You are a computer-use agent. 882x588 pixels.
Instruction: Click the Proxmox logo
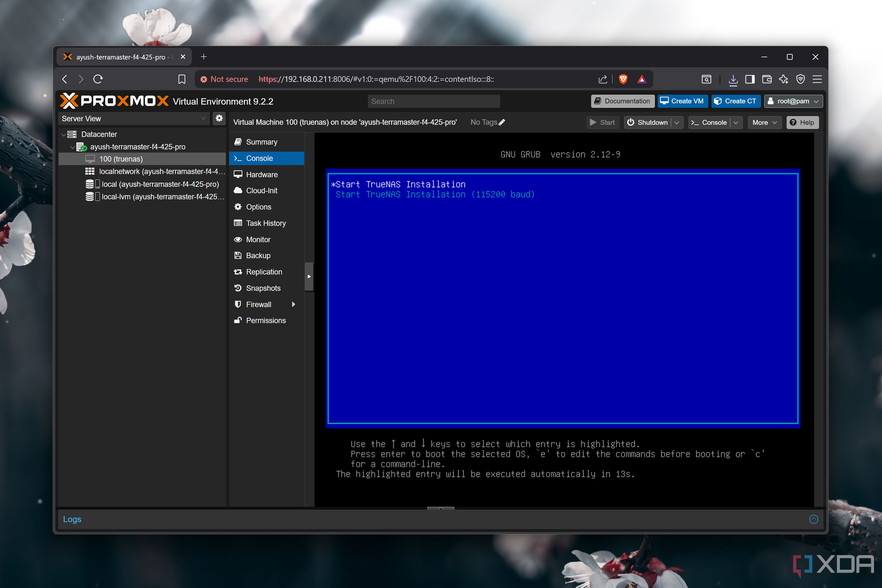(x=114, y=101)
